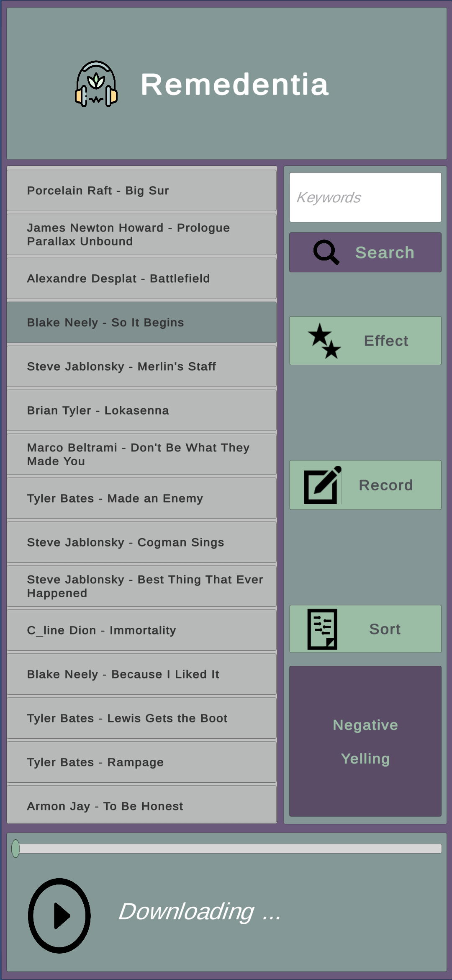This screenshot has width=452, height=980.
Task: Select track Porcelain Raft - Big Sur
Action: pyautogui.click(x=141, y=191)
